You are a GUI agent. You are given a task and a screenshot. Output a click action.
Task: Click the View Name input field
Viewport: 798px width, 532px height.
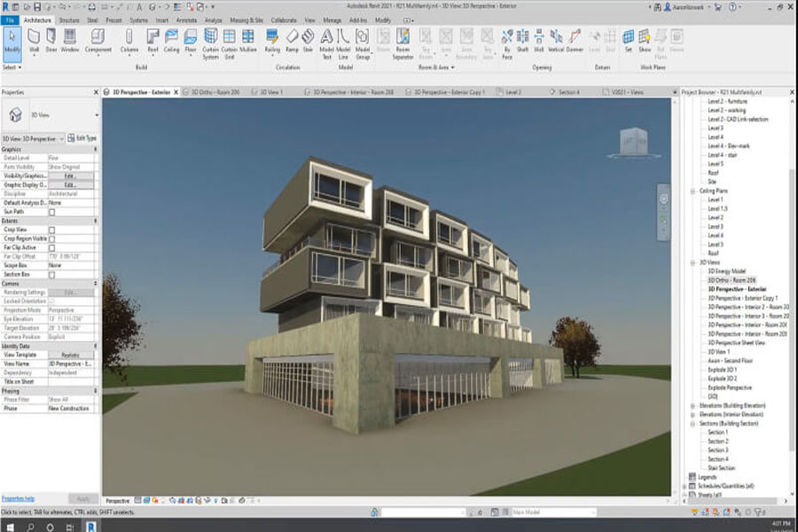[x=71, y=364]
